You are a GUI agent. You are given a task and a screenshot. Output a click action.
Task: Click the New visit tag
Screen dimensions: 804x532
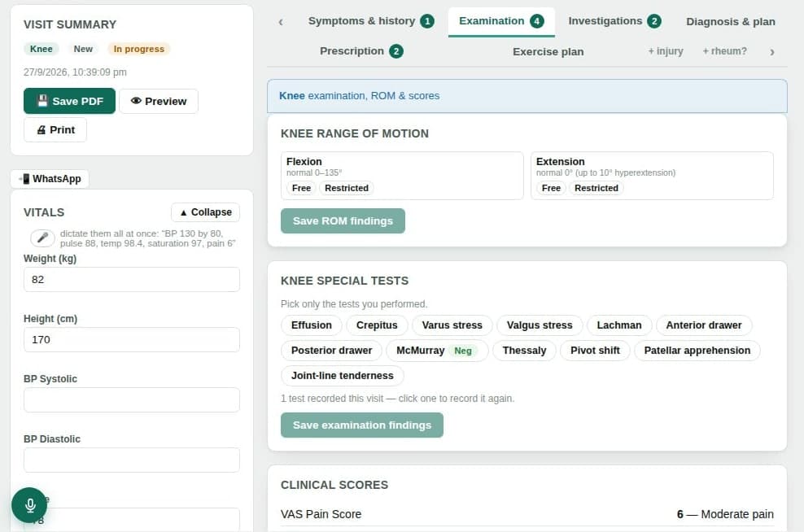pos(83,49)
